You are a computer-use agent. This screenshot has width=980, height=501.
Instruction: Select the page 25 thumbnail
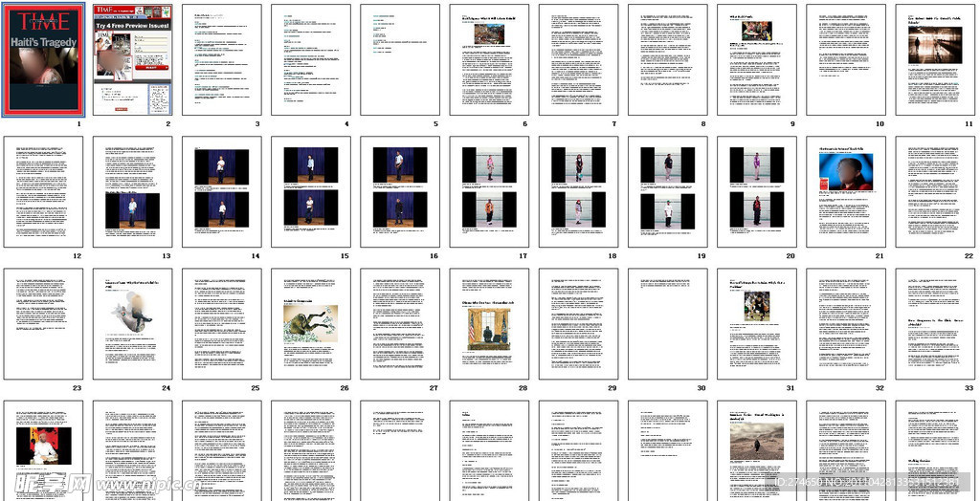[222, 324]
